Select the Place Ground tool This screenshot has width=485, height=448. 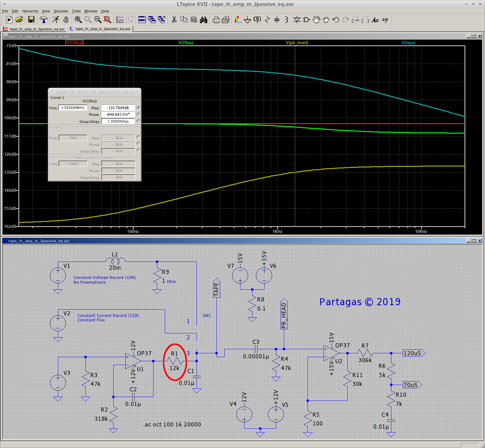[x=247, y=20]
